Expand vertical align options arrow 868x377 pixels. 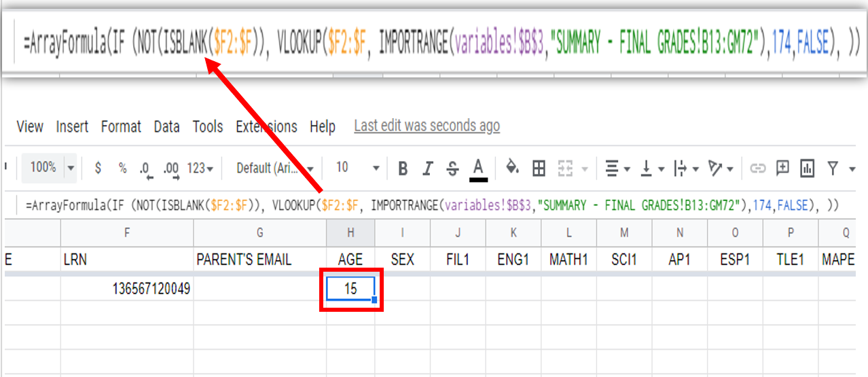(662, 168)
